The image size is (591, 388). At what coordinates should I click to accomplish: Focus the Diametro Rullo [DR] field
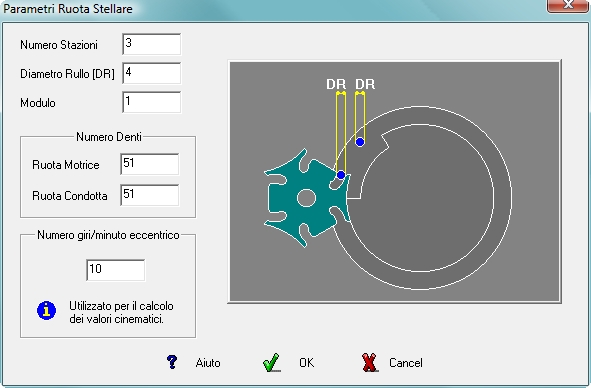[x=152, y=73]
